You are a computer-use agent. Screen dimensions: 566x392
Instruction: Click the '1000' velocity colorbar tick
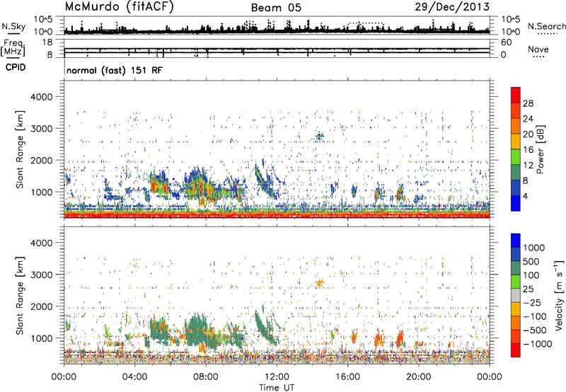(x=533, y=248)
